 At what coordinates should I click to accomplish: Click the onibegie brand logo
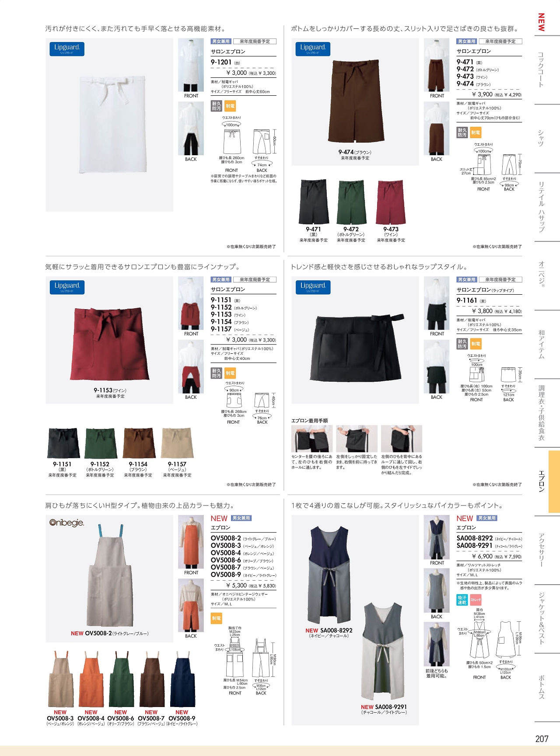coord(66,523)
